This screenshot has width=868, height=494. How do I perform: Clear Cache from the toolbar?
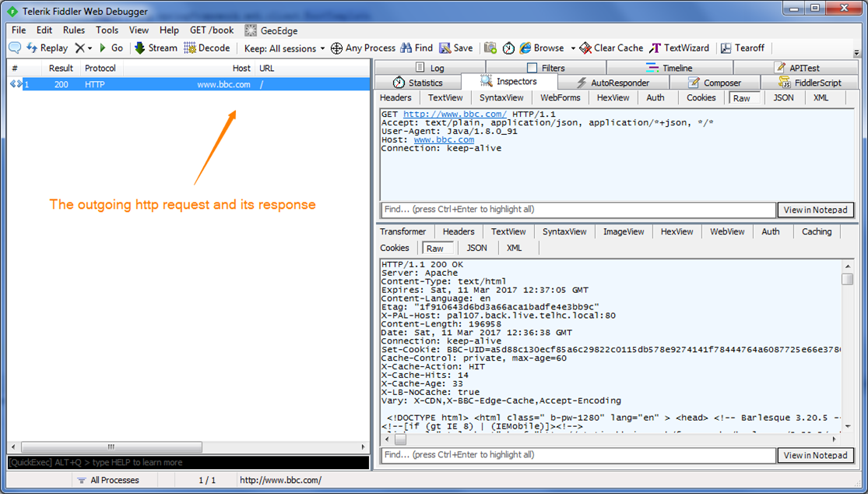(611, 48)
